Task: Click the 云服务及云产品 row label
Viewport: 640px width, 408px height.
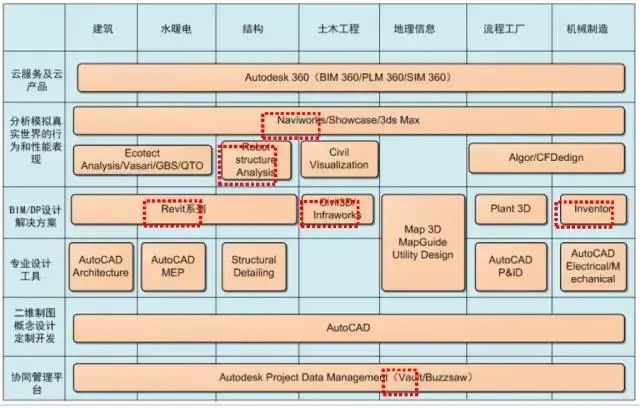Action: 36,80
